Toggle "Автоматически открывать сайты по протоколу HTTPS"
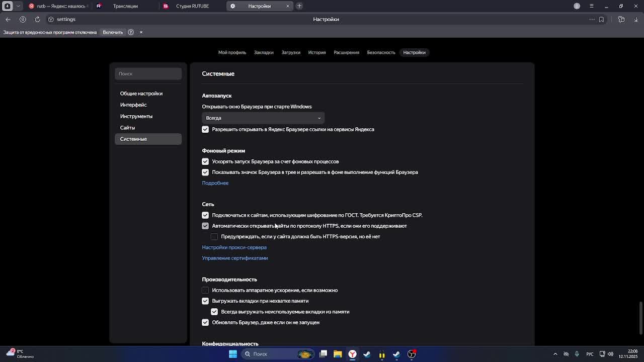644x362 pixels. [205, 226]
